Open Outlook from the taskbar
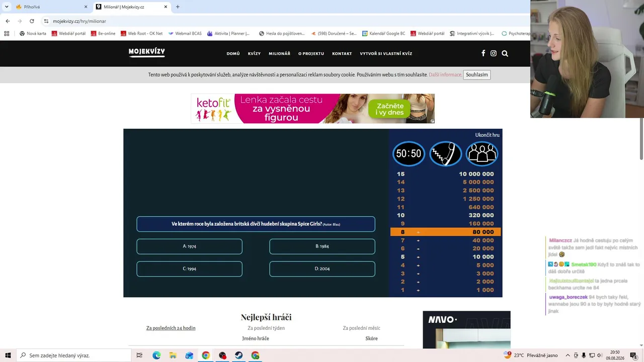The height and width of the screenshot is (362, 644). pyautogui.click(x=189, y=355)
